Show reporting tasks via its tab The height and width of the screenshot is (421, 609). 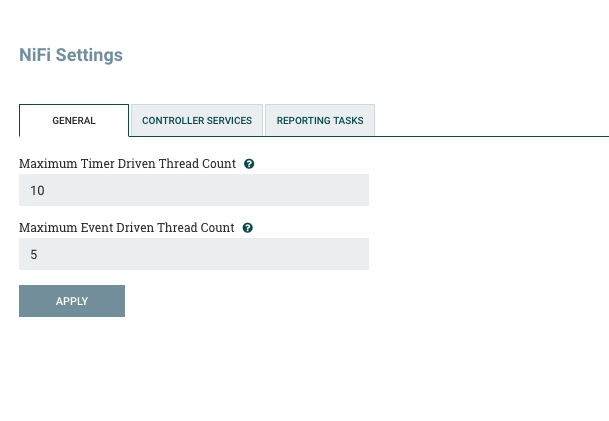point(320,120)
